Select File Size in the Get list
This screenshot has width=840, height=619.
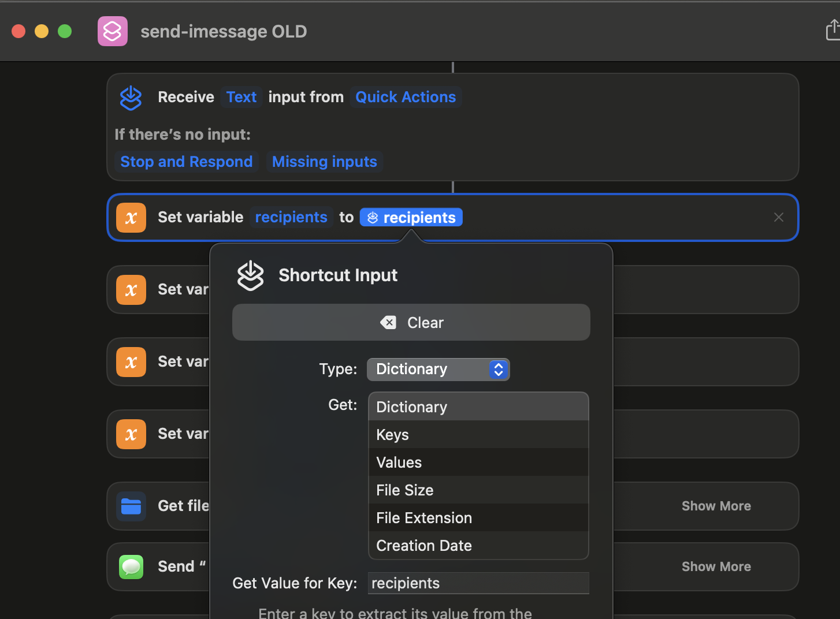(404, 490)
